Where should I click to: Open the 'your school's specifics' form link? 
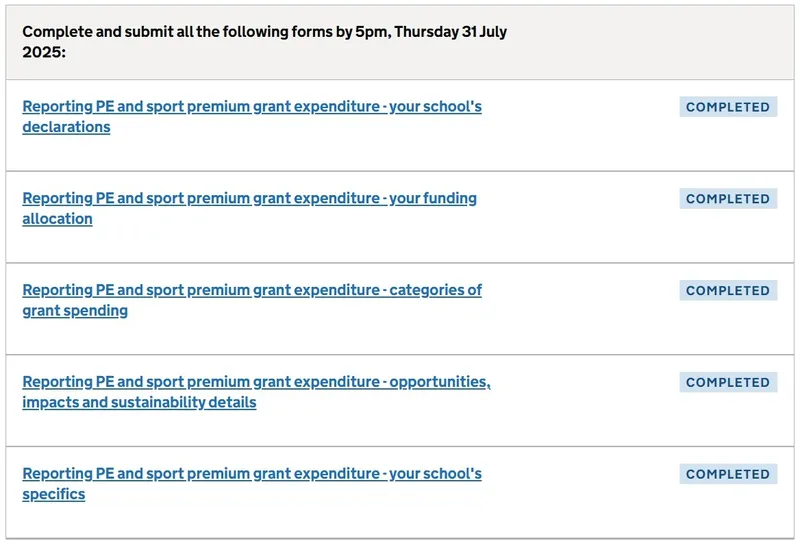coord(251,474)
